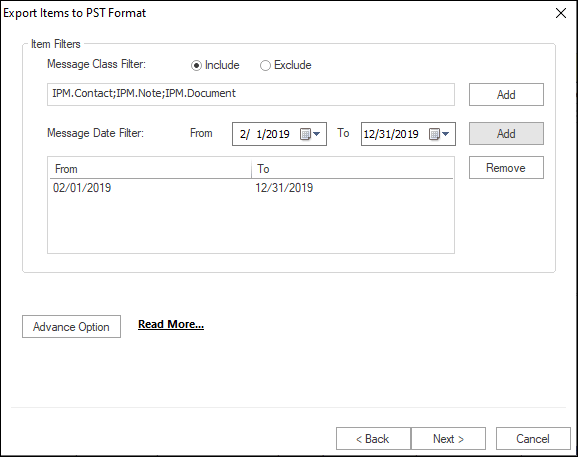Follow the Read More link
Viewport: 578px width, 457px height.
point(171,324)
